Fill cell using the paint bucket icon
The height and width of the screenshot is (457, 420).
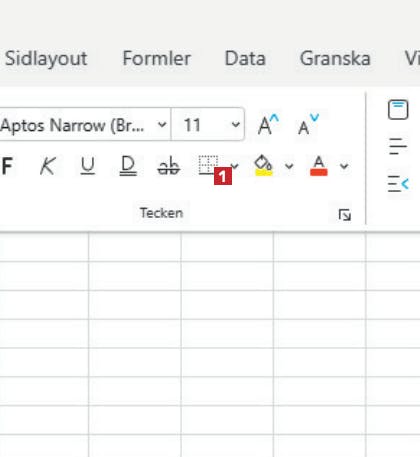point(263,165)
